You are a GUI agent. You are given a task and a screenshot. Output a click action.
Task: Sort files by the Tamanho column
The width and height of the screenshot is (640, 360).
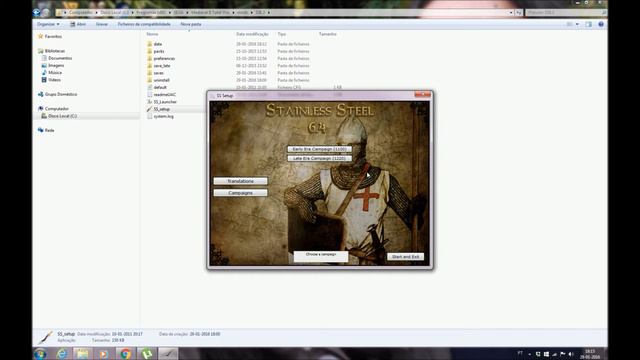point(328,34)
